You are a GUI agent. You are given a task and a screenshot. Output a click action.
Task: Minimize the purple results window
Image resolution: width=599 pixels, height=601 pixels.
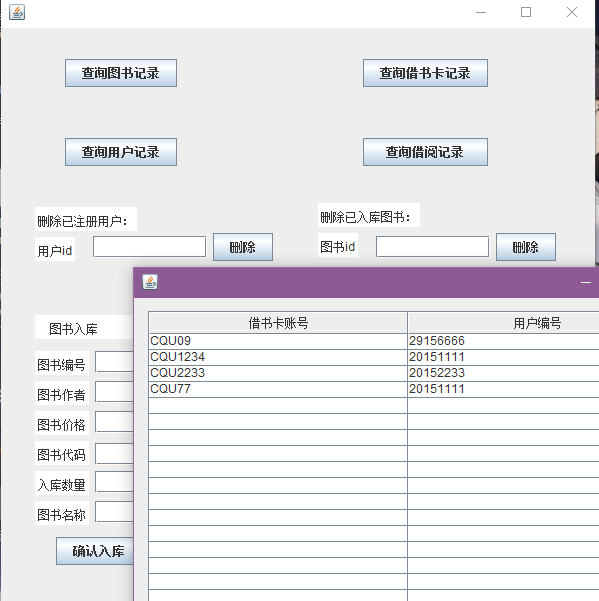tap(586, 282)
